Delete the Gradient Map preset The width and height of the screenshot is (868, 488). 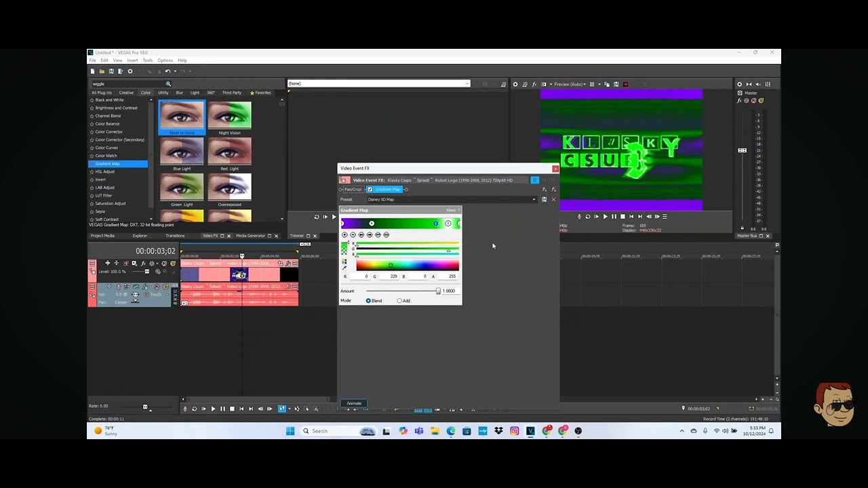click(553, 199)
